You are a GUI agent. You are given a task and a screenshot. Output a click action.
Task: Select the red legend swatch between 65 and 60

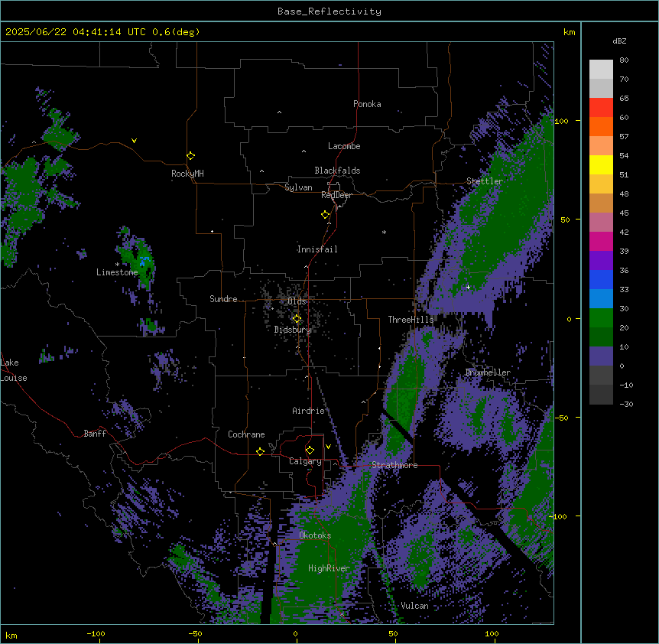coord(601,108)
